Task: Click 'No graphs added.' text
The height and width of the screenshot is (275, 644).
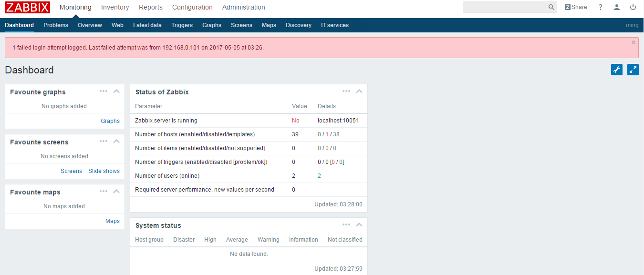Action: (65, 106)
